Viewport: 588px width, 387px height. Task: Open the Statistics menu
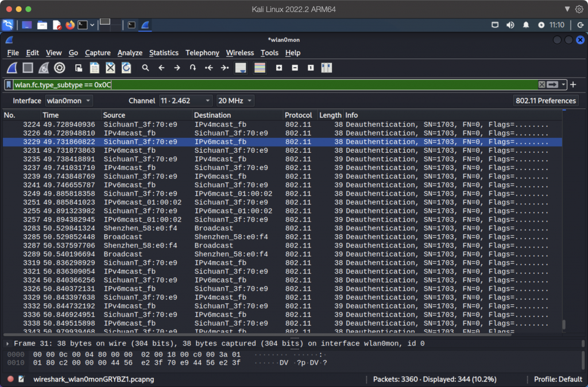pos(164,53)
